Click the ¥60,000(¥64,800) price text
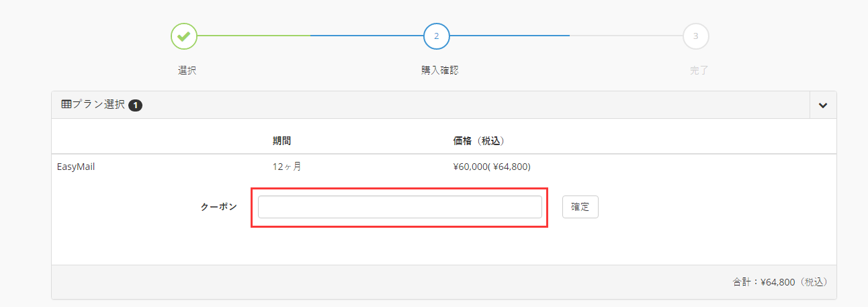This screenshot has width=868, height=307. click(x=496, y=167)
